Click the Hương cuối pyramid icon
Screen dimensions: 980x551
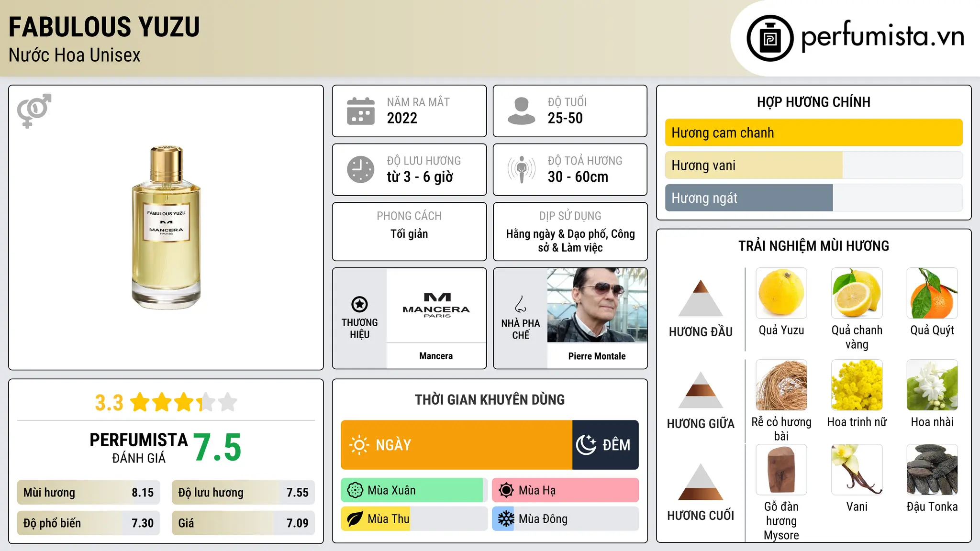[x=701, y=482]
